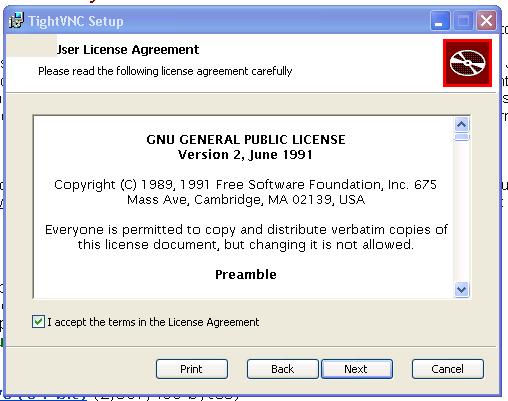Click the blue underlined link behind the dialog
Image resolution: width=508 pixels, height=401 pixels.
tap(43, 397)
